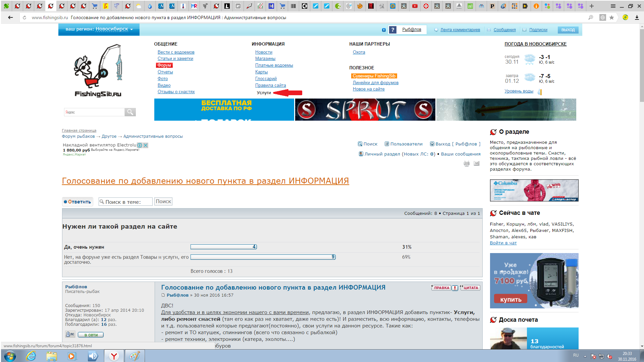The height and width of the screenshot is (362, 644).
Task: Open a new browser tab
Action: click(x=592, y=6)
